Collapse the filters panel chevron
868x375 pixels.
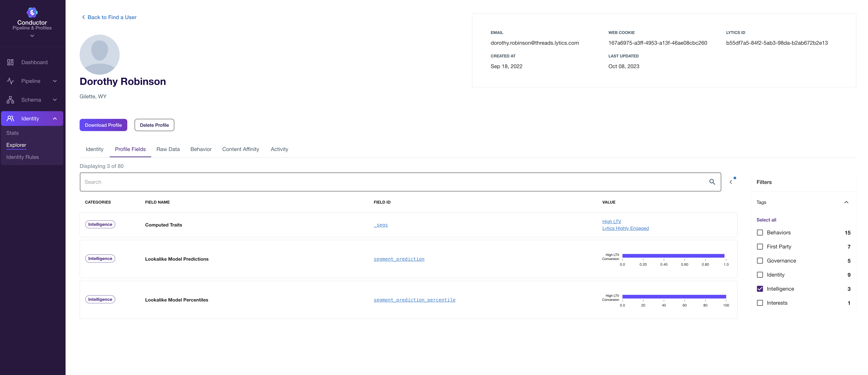731,182
